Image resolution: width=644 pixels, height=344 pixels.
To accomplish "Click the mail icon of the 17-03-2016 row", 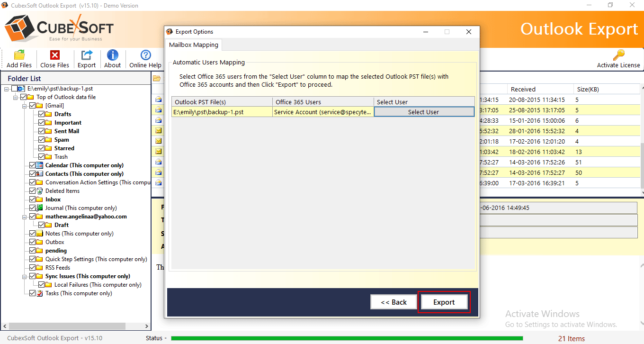I will (x=159, y=182).
